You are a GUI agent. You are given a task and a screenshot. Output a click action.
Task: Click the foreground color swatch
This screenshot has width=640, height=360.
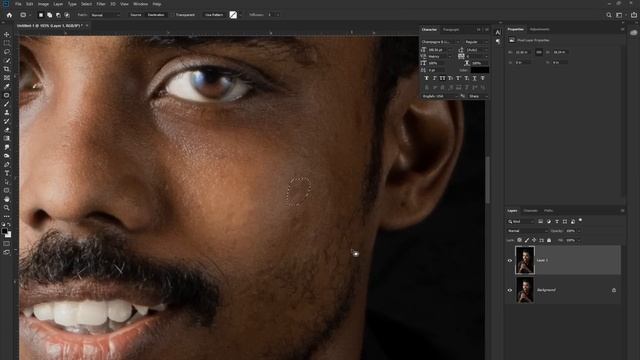(4, 231)
